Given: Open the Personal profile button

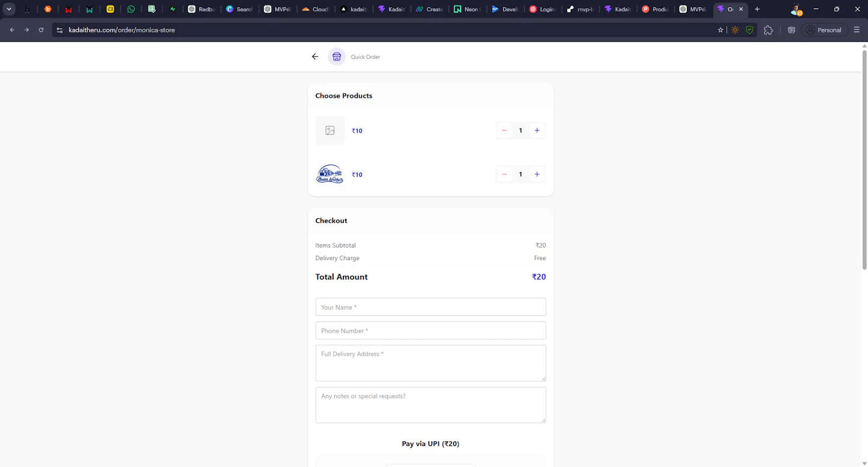Looking at the screenshot, I should [824, 30].
